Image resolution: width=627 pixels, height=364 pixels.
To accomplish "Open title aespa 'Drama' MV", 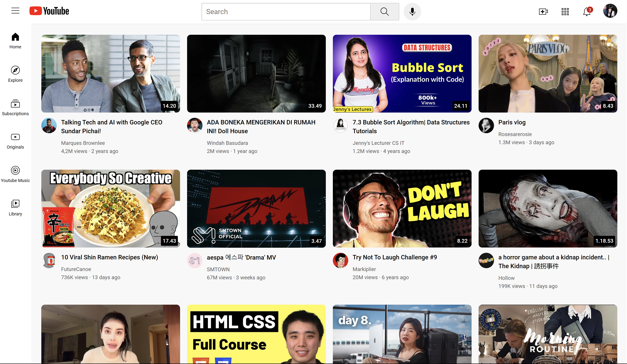I will [241, 257].
